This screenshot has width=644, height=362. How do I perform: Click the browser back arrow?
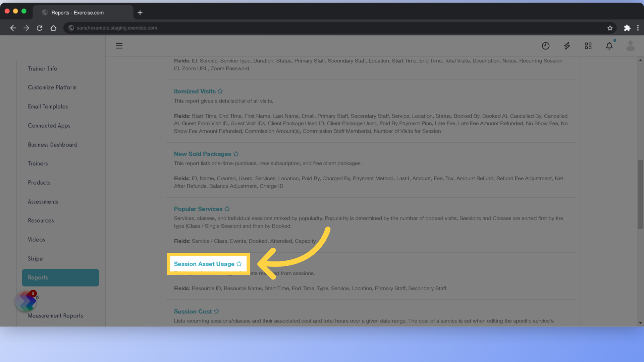(13, 28)
